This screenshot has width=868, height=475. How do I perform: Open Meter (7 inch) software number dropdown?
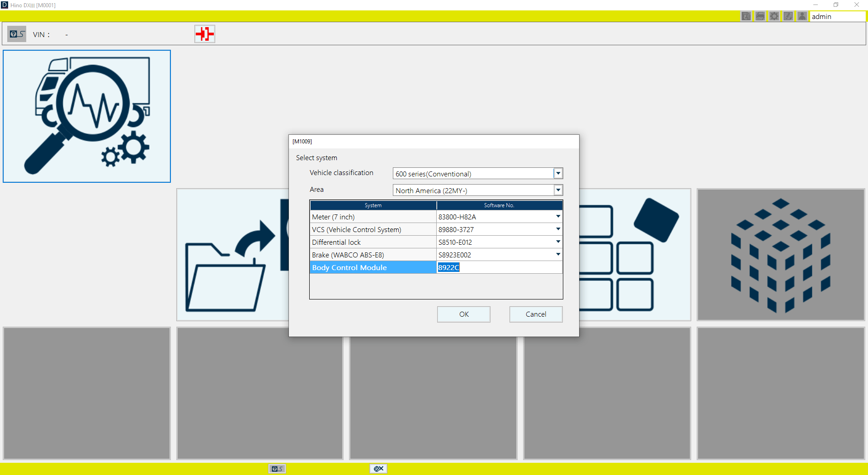[558, 217]
